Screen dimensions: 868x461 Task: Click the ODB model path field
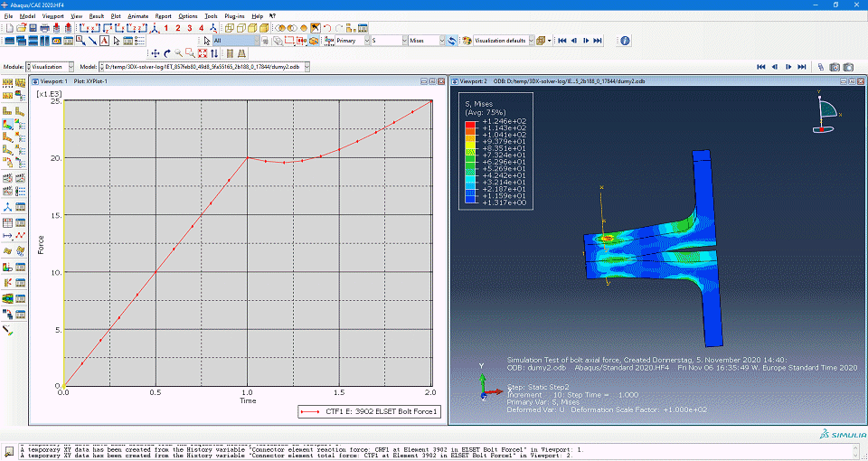point(203,66)
